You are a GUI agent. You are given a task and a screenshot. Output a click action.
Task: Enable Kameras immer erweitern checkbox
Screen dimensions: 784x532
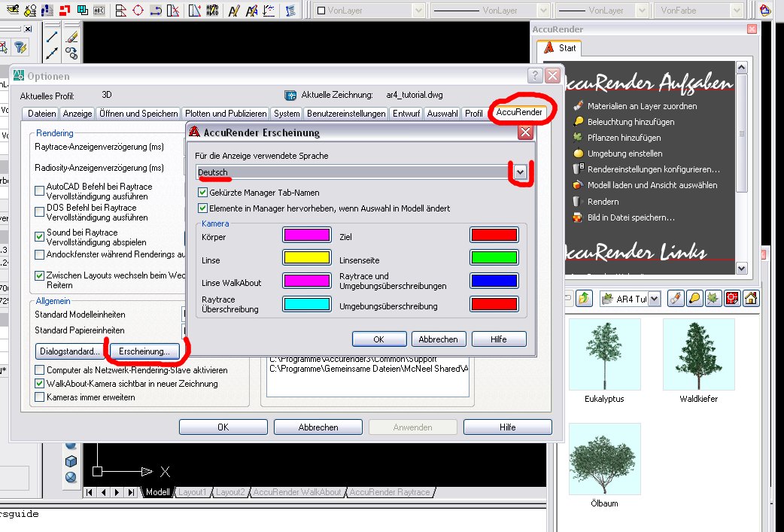click(x=39, y=397)
